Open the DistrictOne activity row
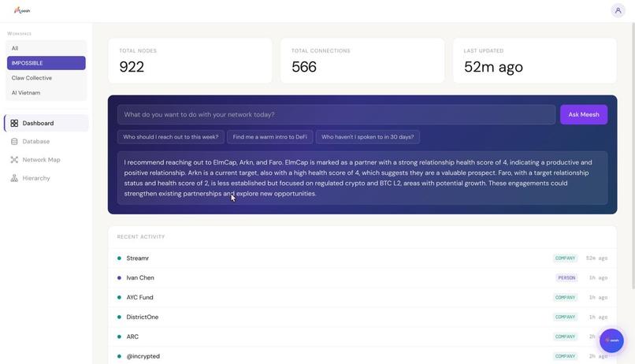Image resolution: width=635 pixels, height=364 pixels. 362,317
